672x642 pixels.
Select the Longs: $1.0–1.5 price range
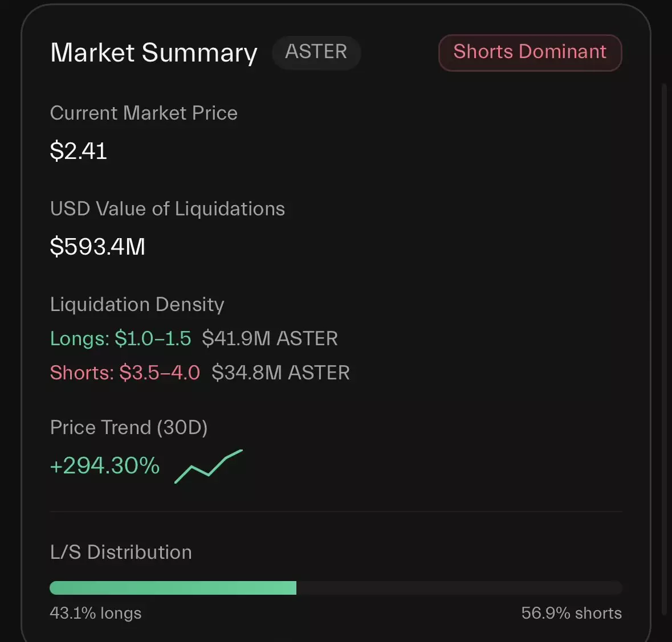120,338
